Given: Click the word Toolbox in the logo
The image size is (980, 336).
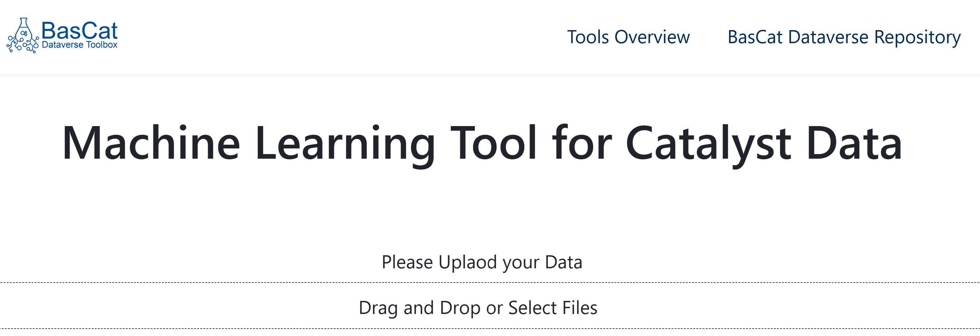Looking at the screenshot, I should tap(102, 45).
